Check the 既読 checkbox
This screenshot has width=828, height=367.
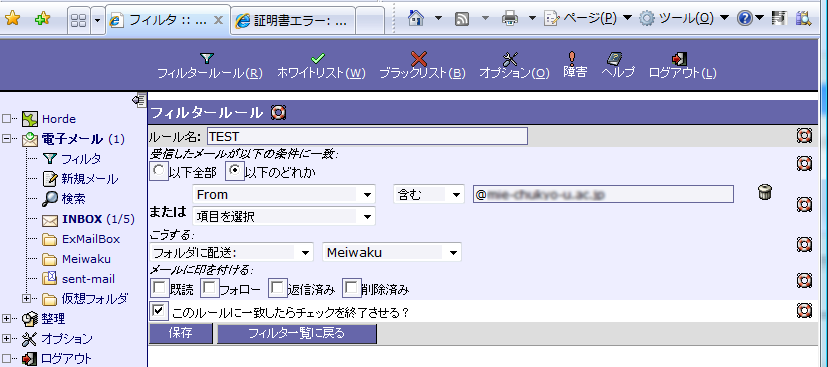click(x=158, y=287)
